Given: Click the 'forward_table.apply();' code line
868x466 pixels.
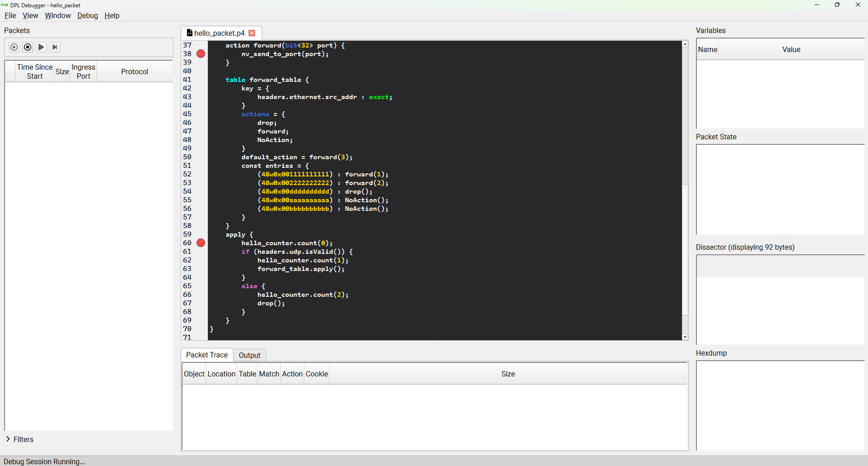Looking at the screenshot, I should point(301,269).
